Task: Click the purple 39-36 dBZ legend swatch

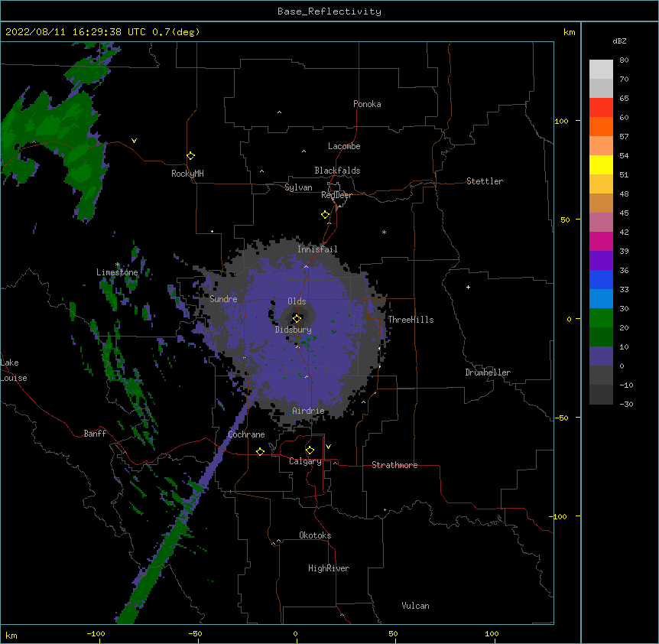Action: 601,261
